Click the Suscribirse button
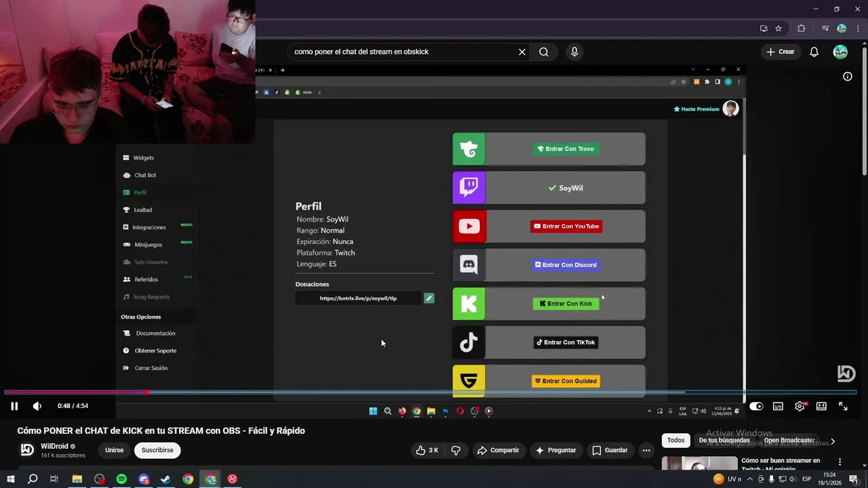 point(157,450)
